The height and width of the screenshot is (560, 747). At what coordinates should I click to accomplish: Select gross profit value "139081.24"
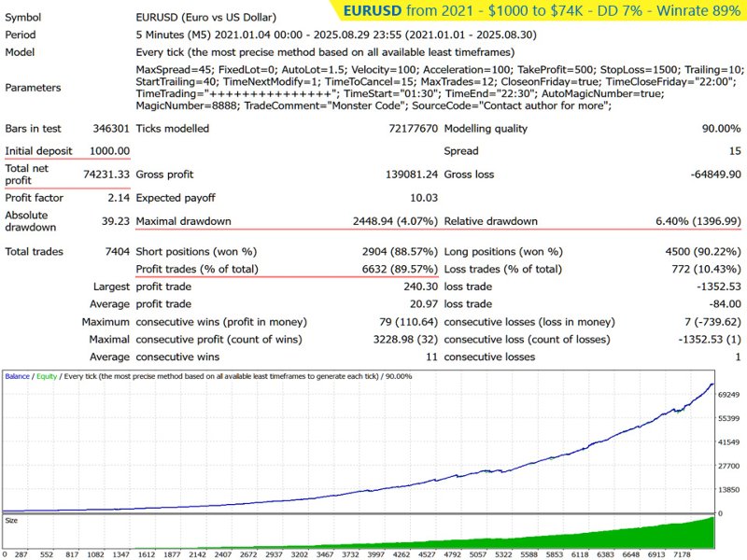point(412,175)
